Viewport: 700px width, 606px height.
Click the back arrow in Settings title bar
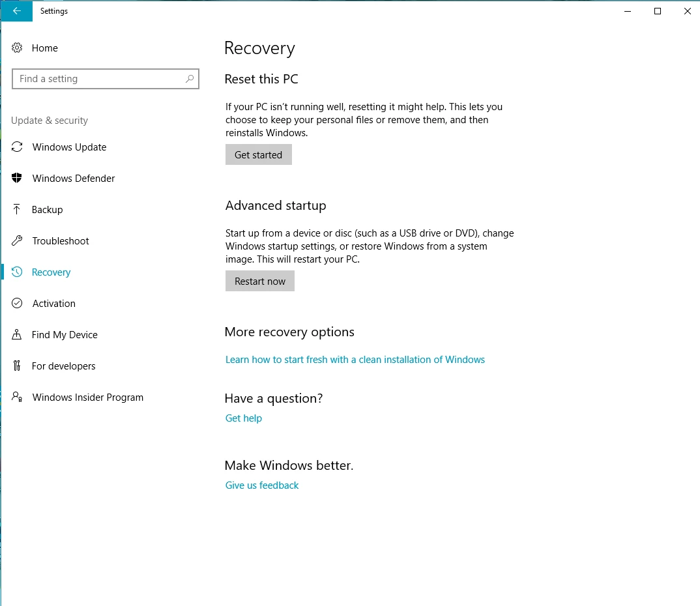[16, 10]
